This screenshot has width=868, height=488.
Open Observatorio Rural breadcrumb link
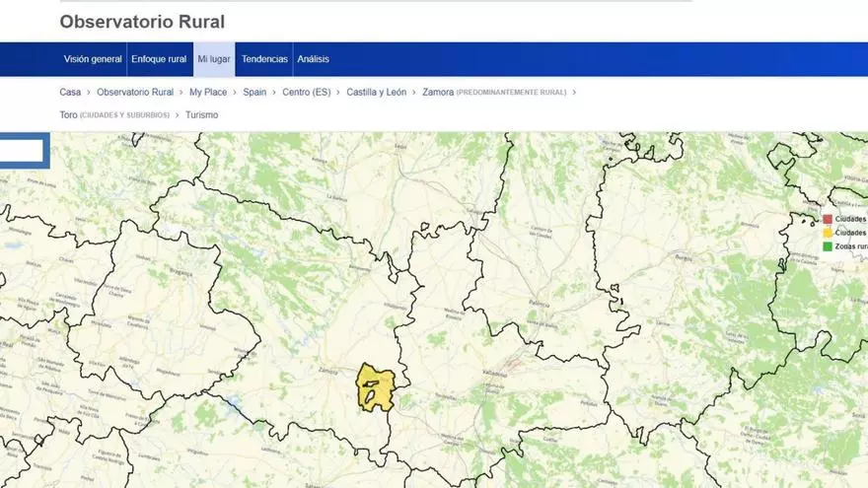(x=135, y=92)
